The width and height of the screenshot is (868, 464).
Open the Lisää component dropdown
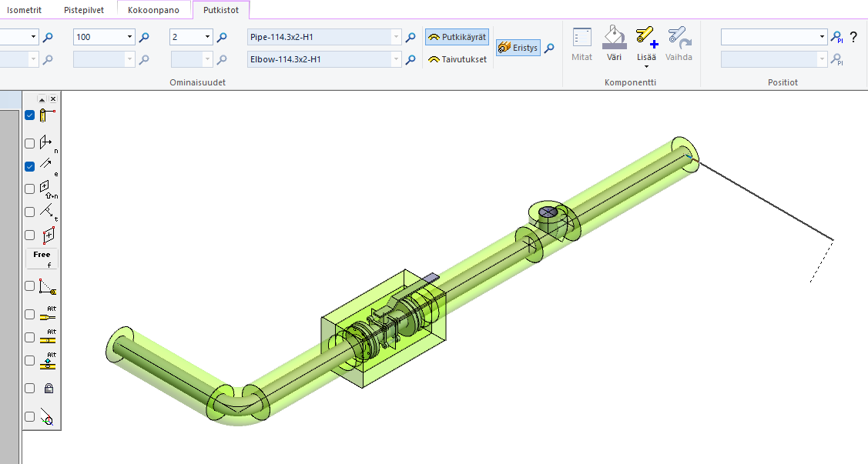pos(645,66)
